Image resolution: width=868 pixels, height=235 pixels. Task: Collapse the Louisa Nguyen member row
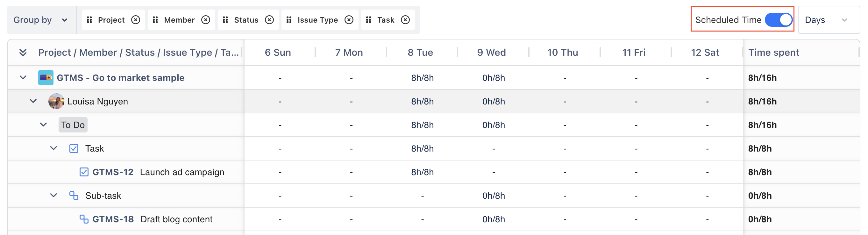coord(33,101)
